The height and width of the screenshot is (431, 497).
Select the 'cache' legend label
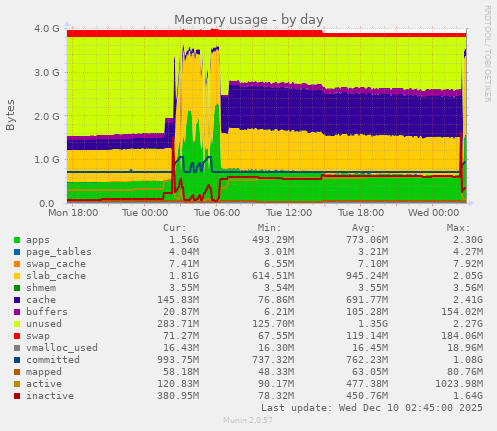click(41, 300)
